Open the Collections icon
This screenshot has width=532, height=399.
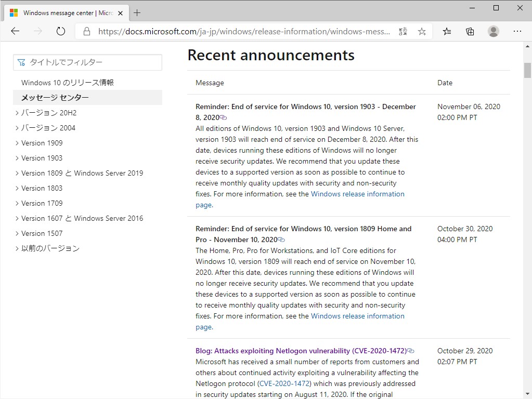pyautogui.click(x=470, y=31)
